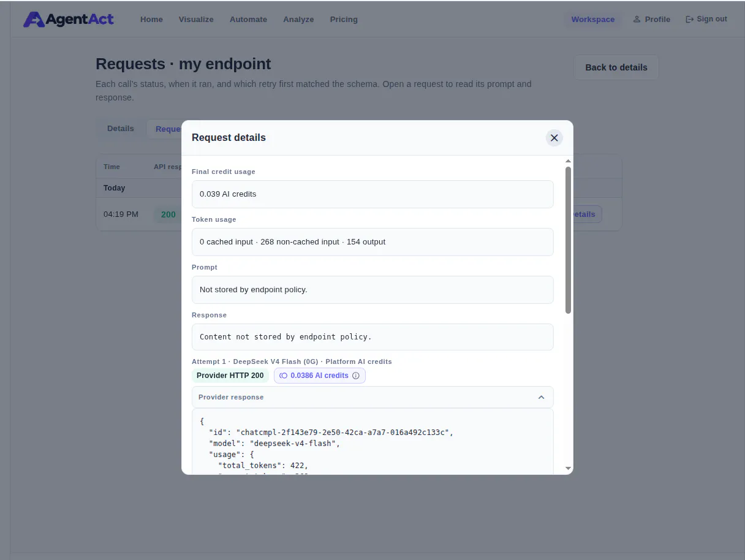745x560 pixels.
Task: Click the 200 status badge in the table
Action: [x=168, y=214]
